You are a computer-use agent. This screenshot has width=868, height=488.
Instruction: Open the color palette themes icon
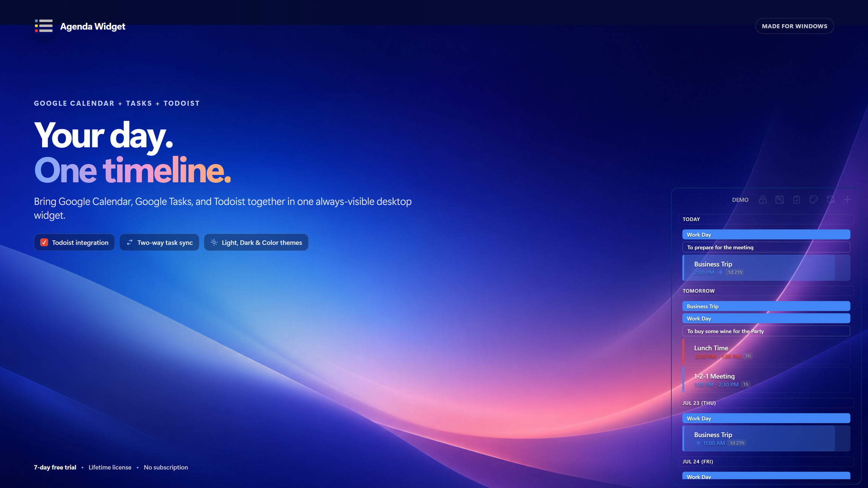813,200
